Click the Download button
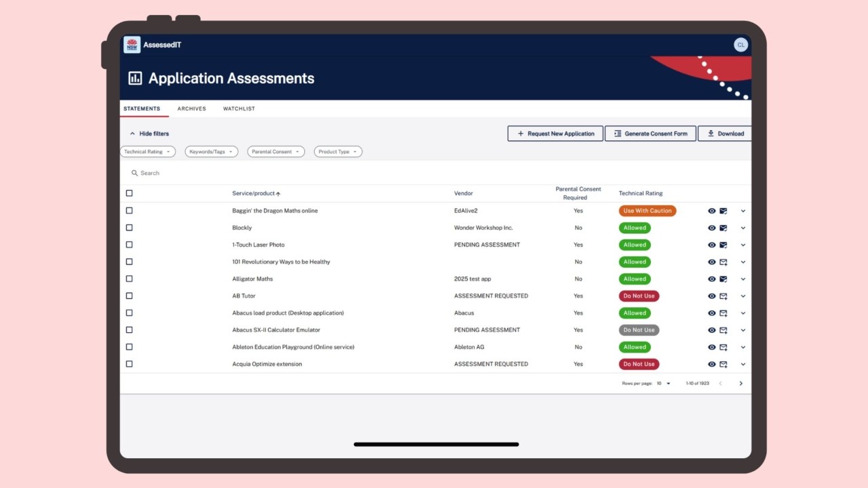The height and width of the screenshot is (488, 868). tap(725, 134)
